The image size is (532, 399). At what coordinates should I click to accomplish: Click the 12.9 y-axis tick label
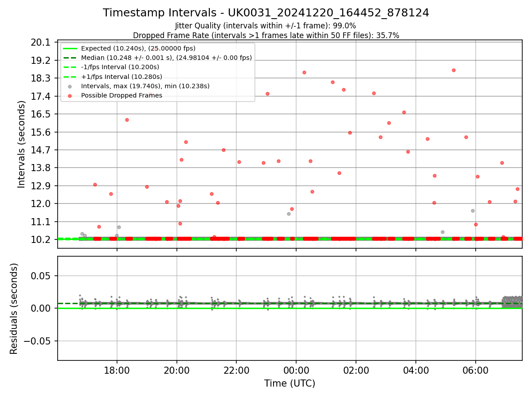point(40,186)
